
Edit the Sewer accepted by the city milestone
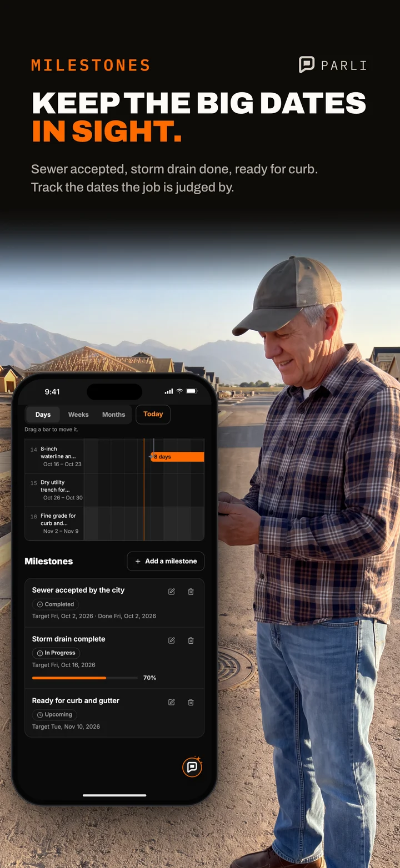click(x=172, y=592)
